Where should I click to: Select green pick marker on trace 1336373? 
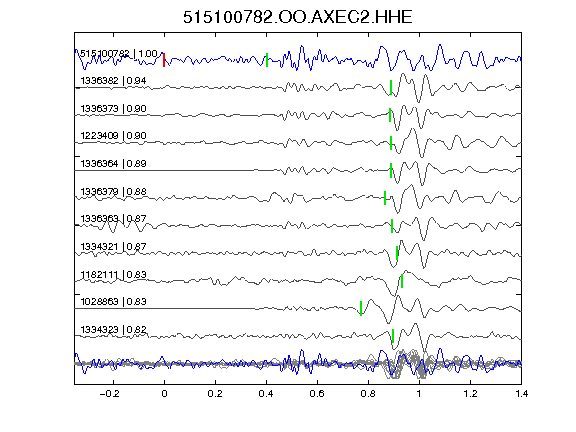pos(390,115)
